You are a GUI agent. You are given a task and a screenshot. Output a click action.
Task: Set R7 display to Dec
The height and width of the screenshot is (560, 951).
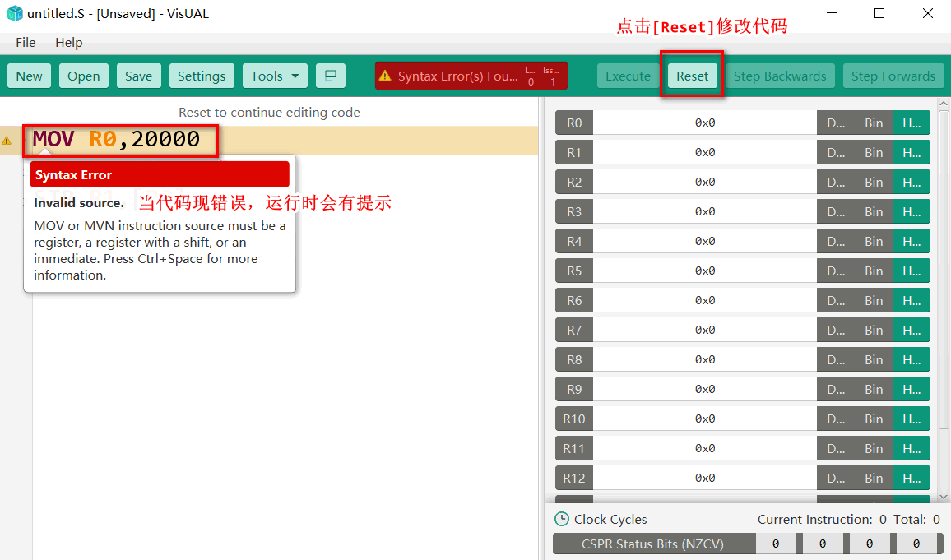pyautogui.click(x=836, y=331)
